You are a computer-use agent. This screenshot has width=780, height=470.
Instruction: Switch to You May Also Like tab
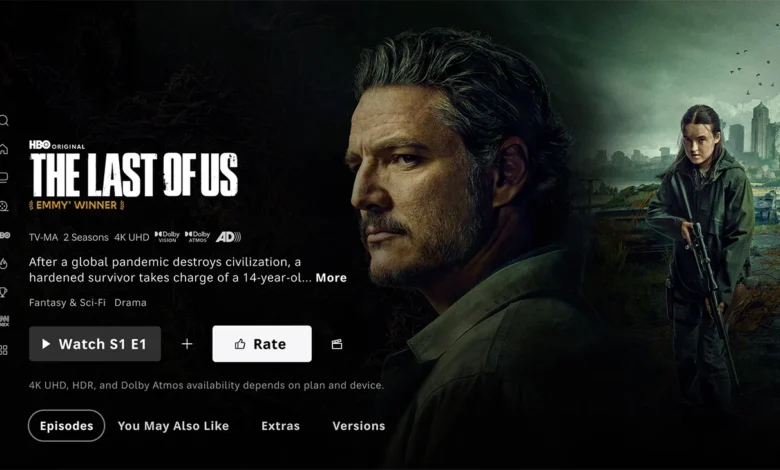pos(173,426)
